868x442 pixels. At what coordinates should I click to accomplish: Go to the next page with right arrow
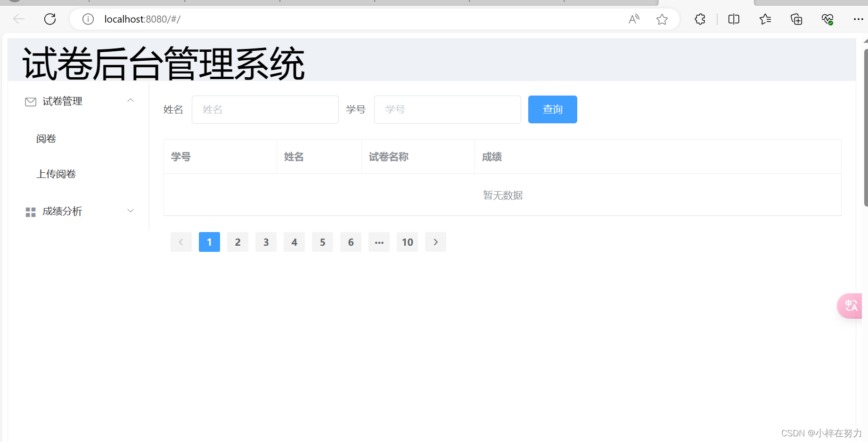(x=435, y=241)
